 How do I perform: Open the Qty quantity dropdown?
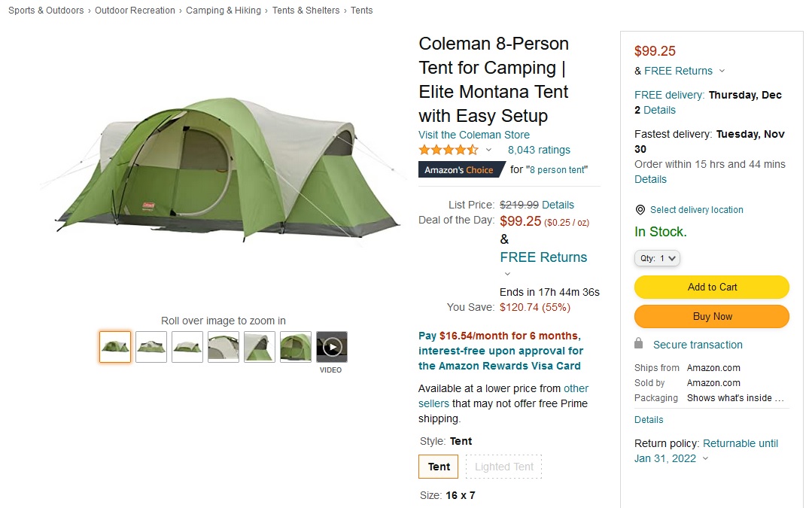click(657, 258)
